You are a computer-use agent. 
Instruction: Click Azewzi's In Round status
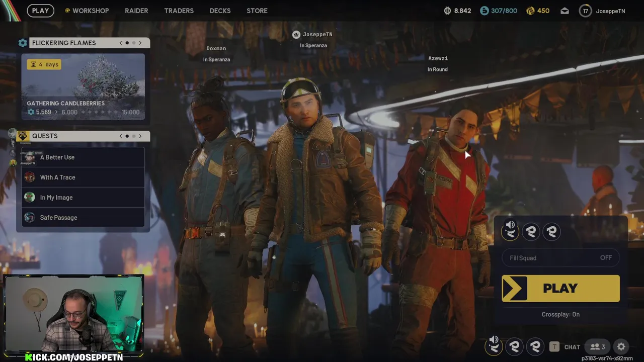click(437, 69)
